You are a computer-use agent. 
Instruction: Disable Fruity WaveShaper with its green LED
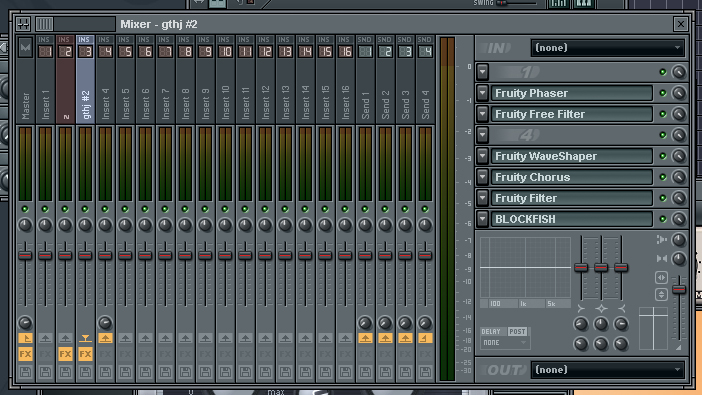(x=663, y=156)
